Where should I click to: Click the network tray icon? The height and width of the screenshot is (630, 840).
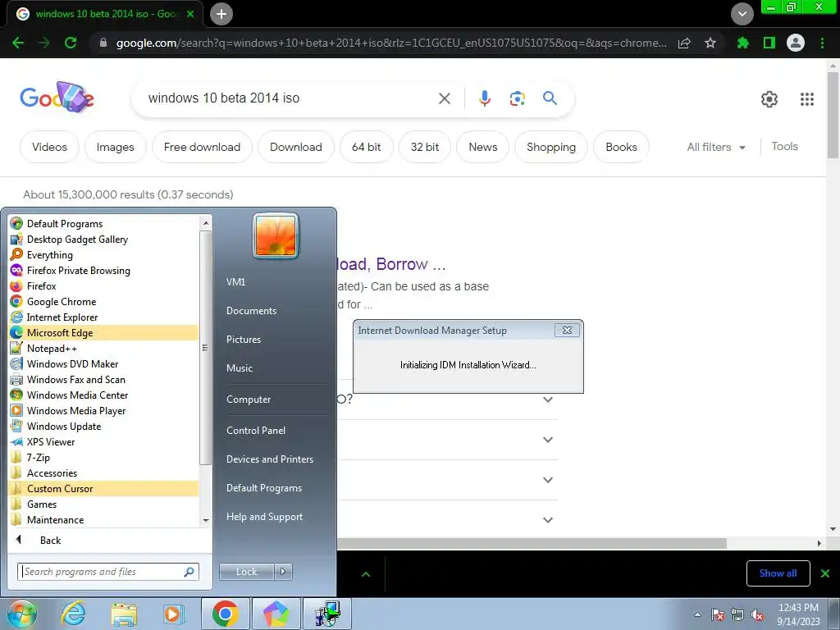pyautogui.click(x=737, y=615)
